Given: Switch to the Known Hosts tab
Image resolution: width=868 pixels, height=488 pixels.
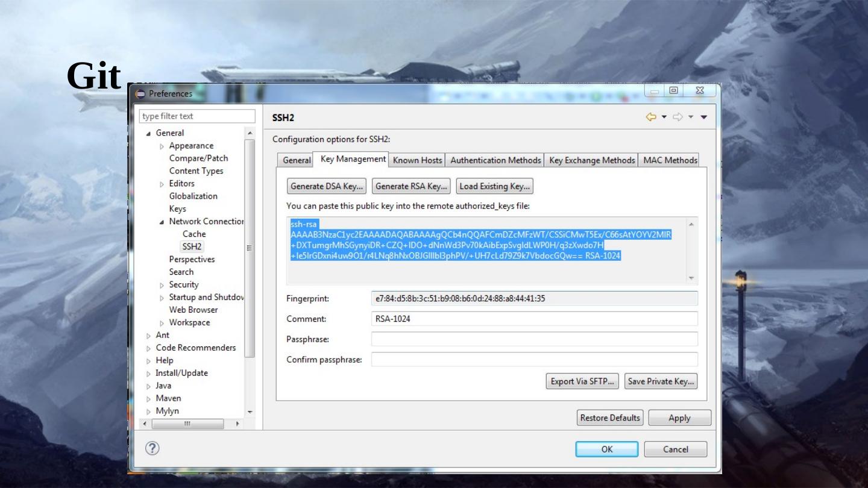Looking at the screenshot, I should [417, 160].
